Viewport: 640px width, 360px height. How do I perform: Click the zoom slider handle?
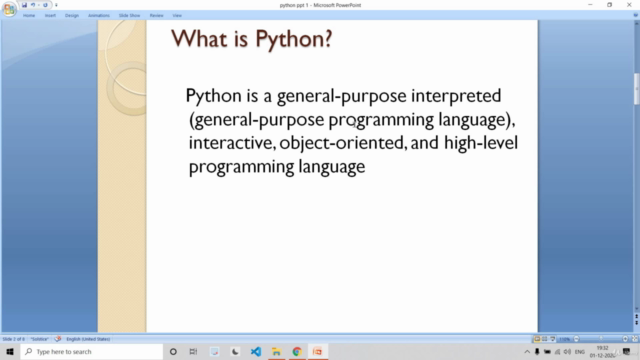point(601,339)
